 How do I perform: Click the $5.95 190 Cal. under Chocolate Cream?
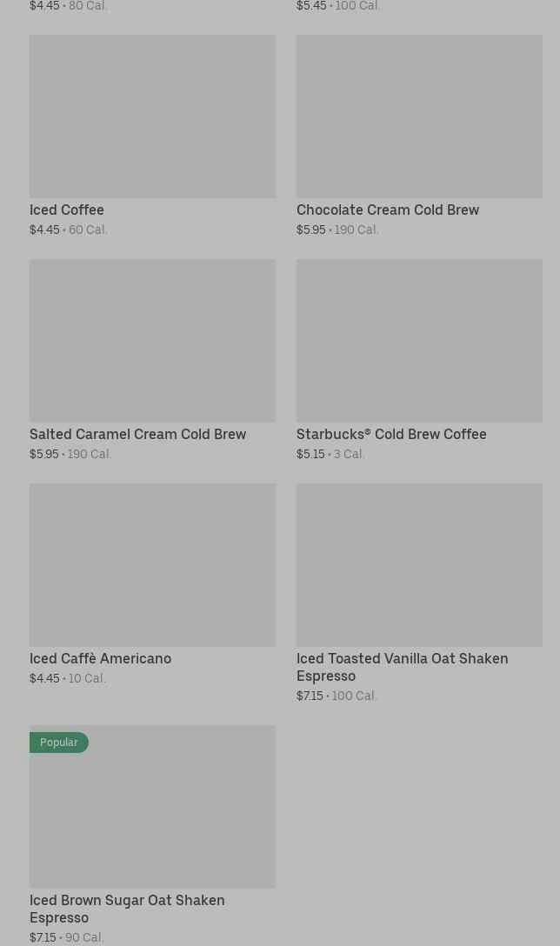(337, 230)
